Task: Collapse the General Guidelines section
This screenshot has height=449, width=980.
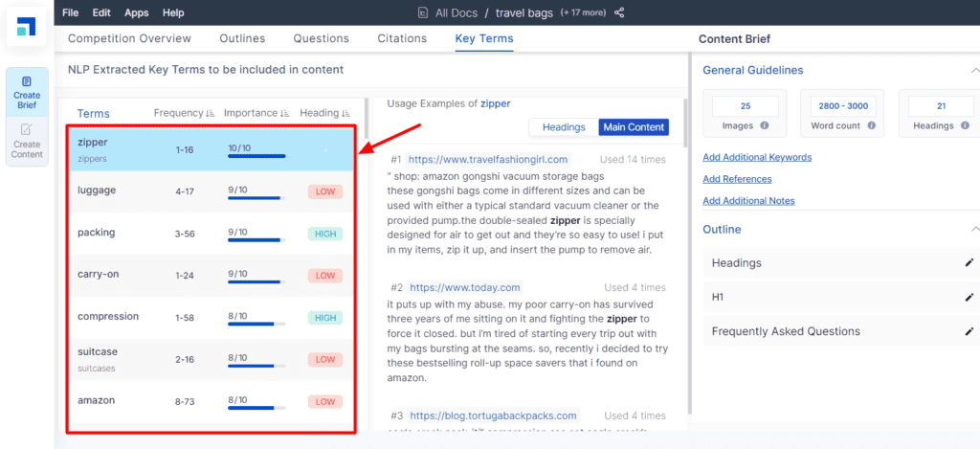Action: click(973, 70)
